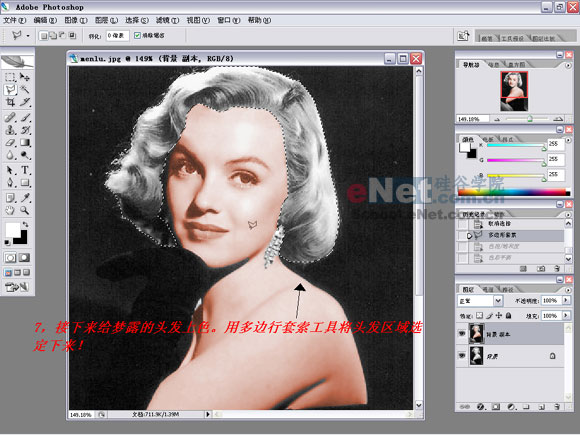
Task: Pick the Type tool
Action: [x=25, y=170]
